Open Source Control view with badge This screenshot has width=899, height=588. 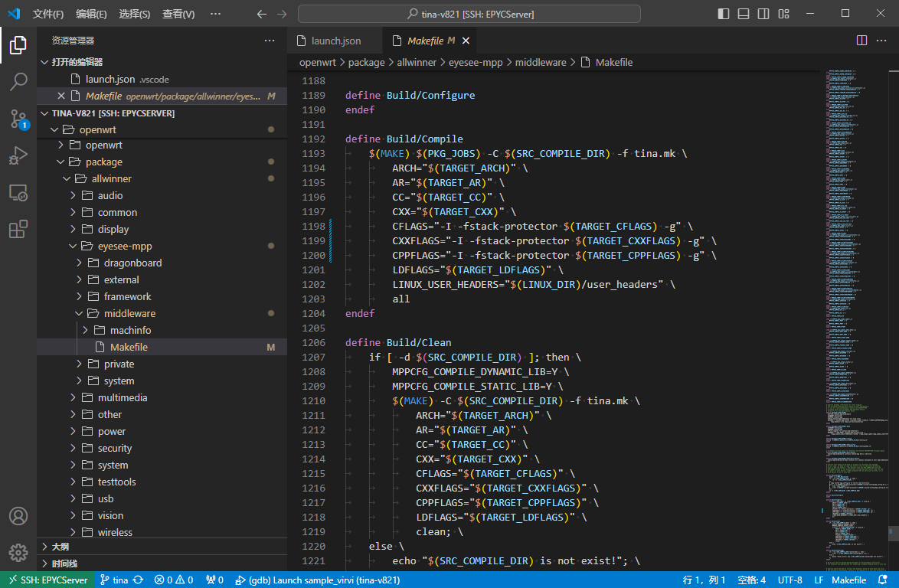tap(18, 119)
